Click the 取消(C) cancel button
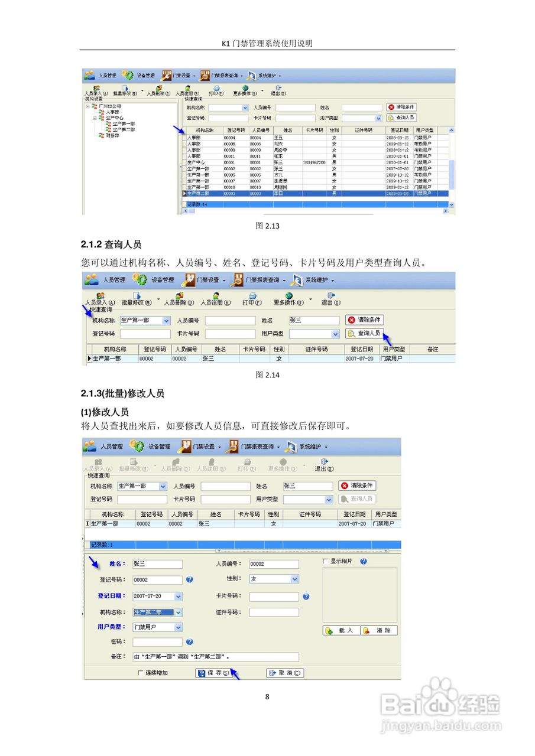535x756 pixels. (285, 673)
